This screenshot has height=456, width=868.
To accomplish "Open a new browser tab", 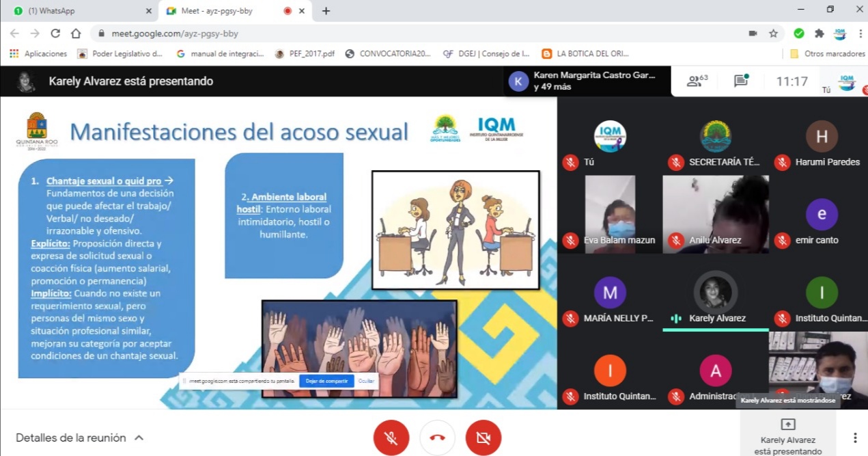I will click(326, 11).
